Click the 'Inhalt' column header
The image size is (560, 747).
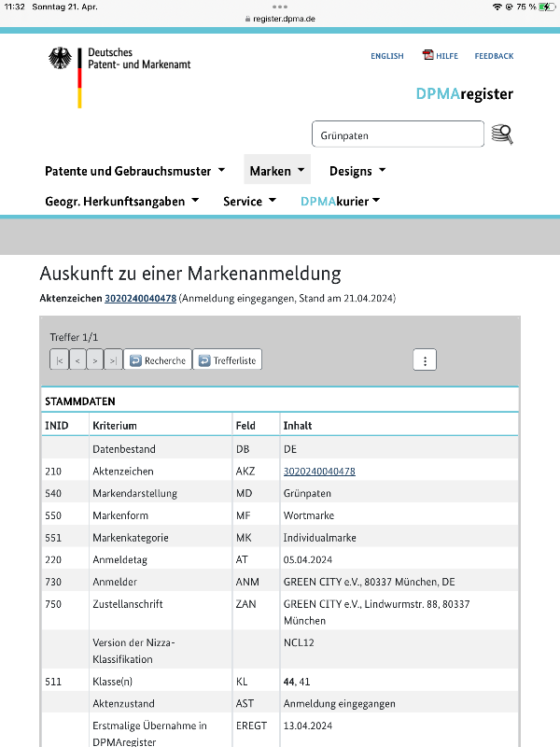click(298, 426)
